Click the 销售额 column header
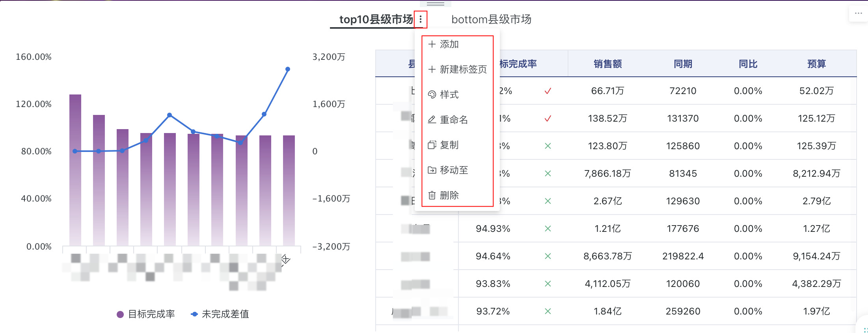The height and width of the screenshot is (333, 868). [x=607, y=64]
